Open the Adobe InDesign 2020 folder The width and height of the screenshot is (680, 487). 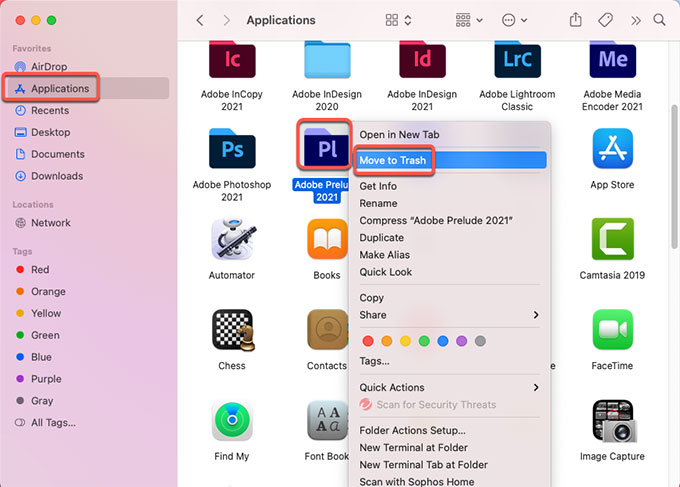(327, 59)
